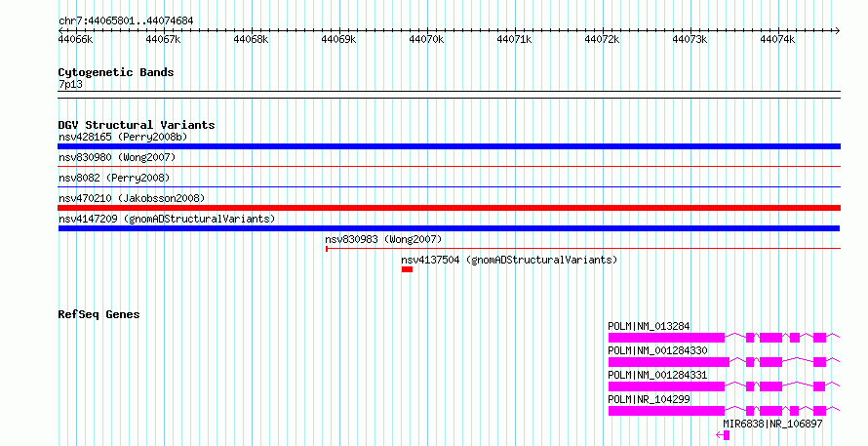Open the nsv830983 (Wong2007) variant label
Viewport: 868px width, 446px height.
click(383, 239)
